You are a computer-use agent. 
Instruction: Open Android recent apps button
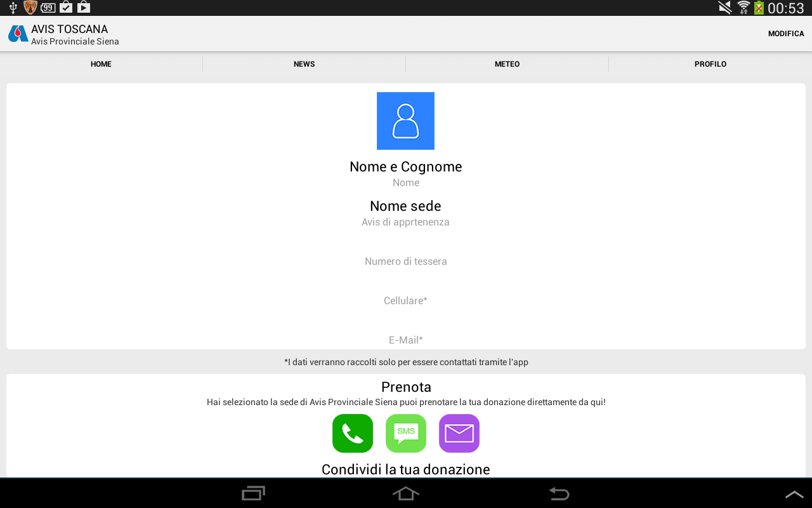254,493
